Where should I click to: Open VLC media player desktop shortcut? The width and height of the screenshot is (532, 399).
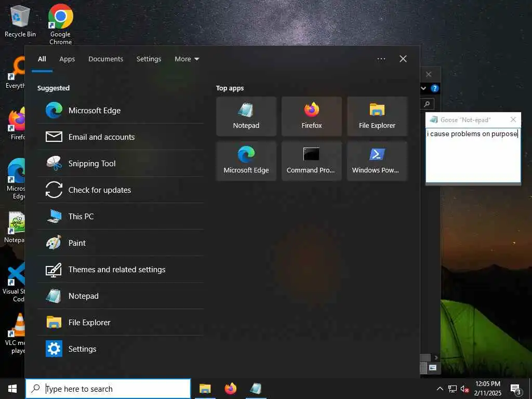point(15,333)
